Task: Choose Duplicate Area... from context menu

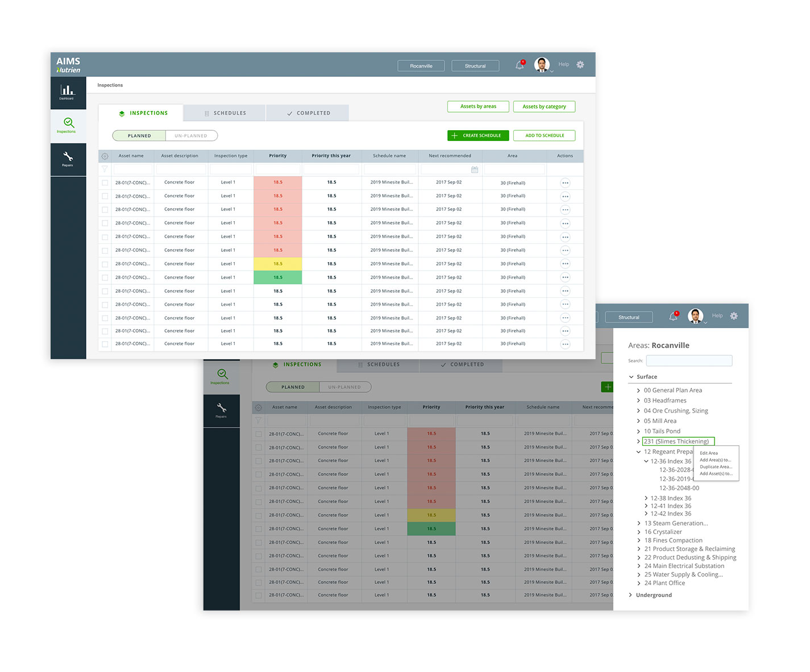Action: click(716, 467)
